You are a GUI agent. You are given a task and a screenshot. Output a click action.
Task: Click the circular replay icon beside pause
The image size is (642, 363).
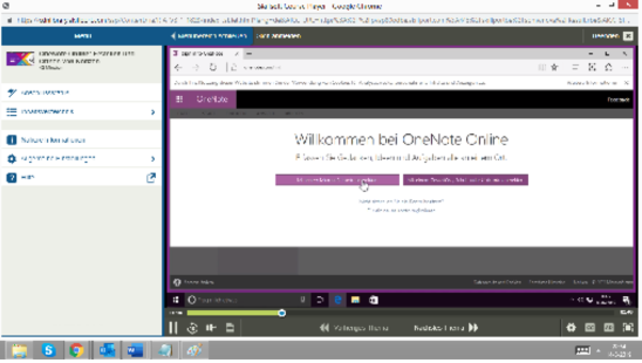(x=192, y=328)
